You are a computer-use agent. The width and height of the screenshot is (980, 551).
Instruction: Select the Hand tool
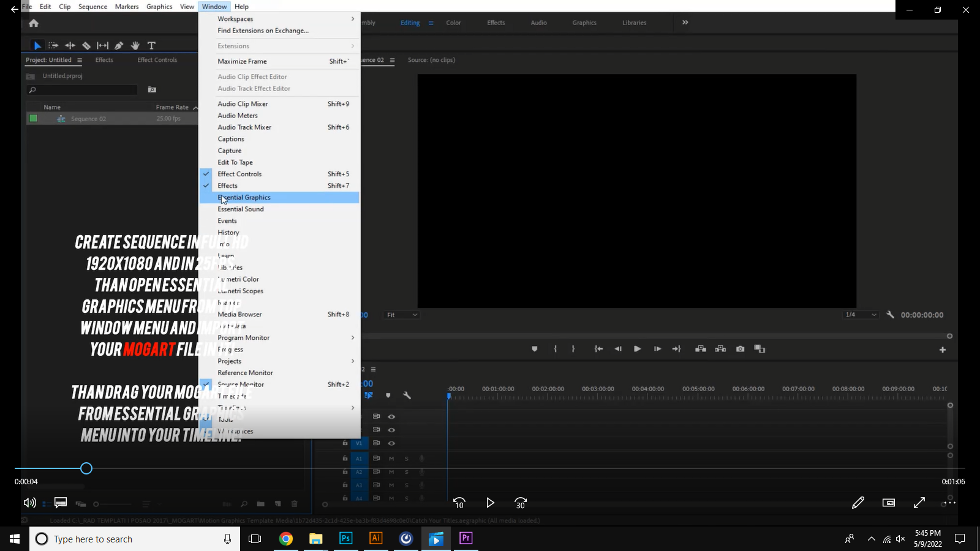[x=135, y=45]
